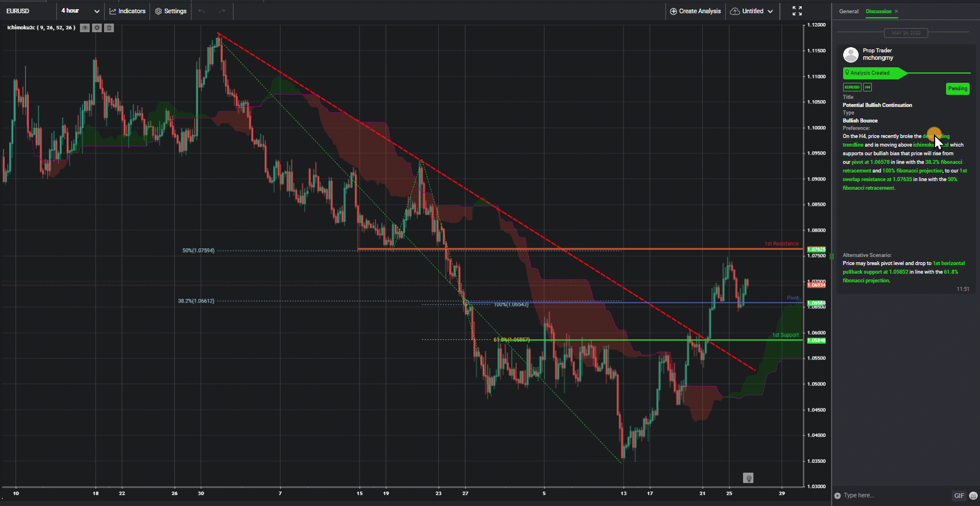Click the 1st Support price label 1.05848
Viewport: 980px width, 506px height.
tap(817, 340)
